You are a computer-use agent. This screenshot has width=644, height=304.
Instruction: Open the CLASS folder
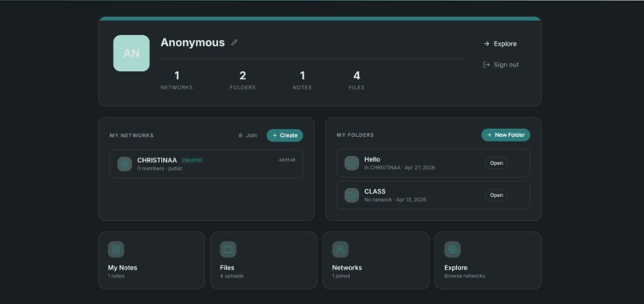coord(496,195)
